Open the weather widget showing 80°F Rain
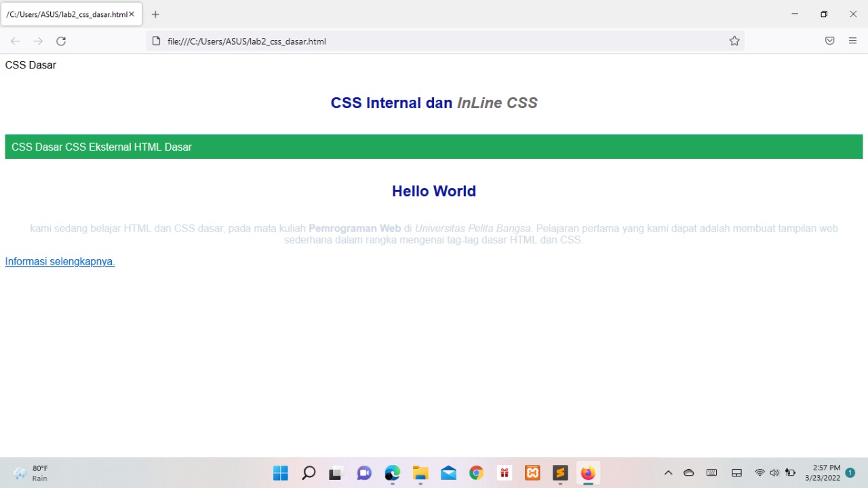The image size is (868, 488). click(31, 473)
